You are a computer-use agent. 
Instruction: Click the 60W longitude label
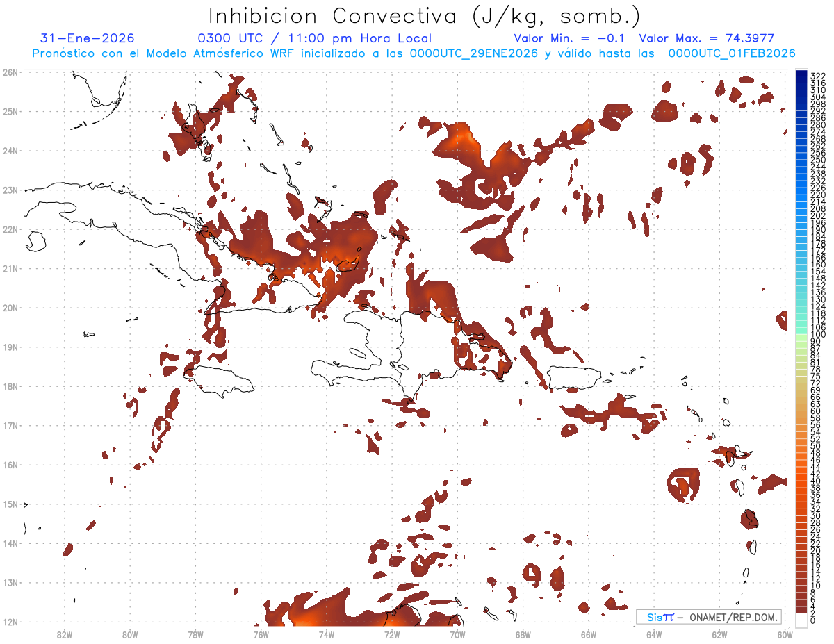785,634
